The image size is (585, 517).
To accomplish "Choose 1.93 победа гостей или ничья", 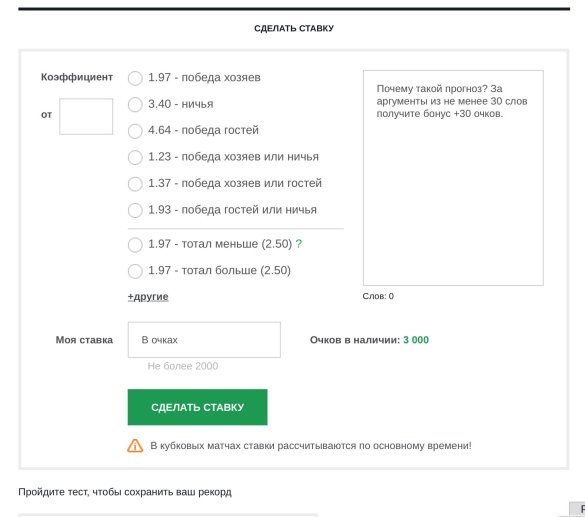I will pos(135,210).
